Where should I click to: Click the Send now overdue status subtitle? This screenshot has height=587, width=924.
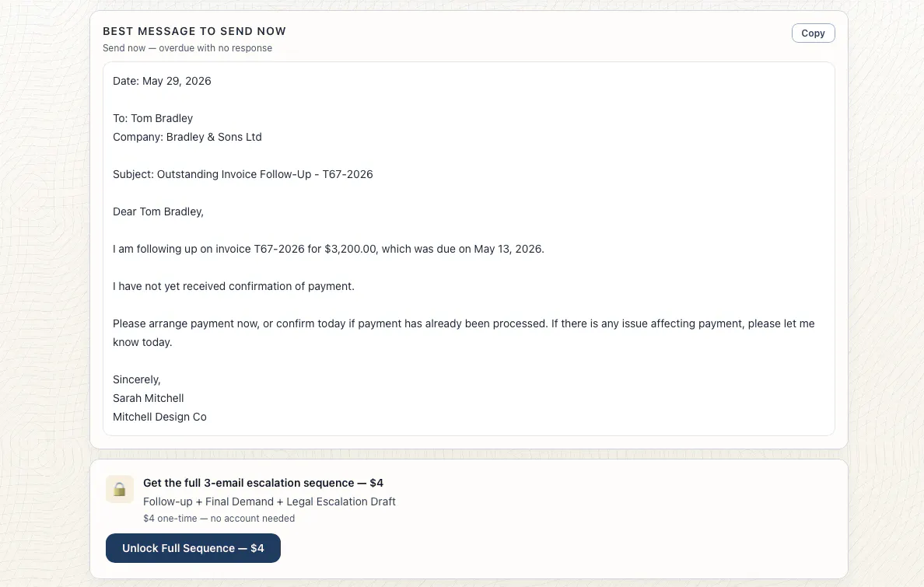pos(187,47)
